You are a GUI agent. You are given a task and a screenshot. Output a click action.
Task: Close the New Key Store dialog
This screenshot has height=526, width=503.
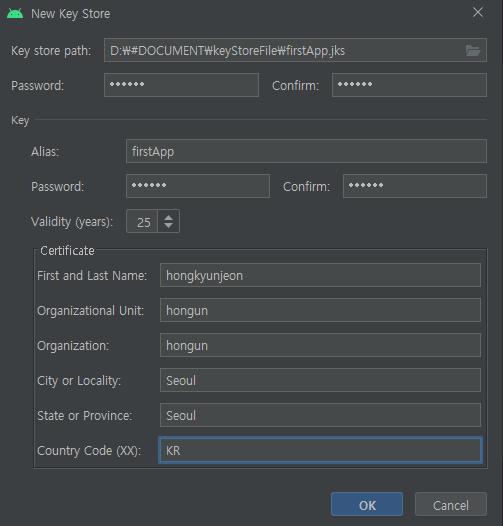477,12
